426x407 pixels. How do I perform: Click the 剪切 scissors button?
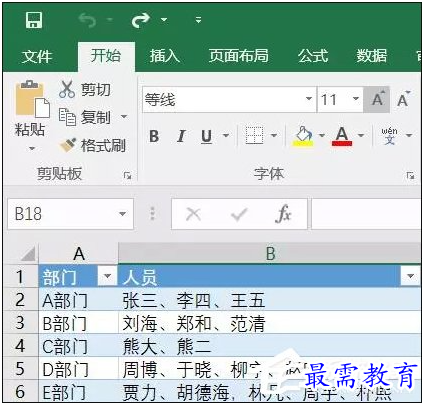[x=85, y=89]
